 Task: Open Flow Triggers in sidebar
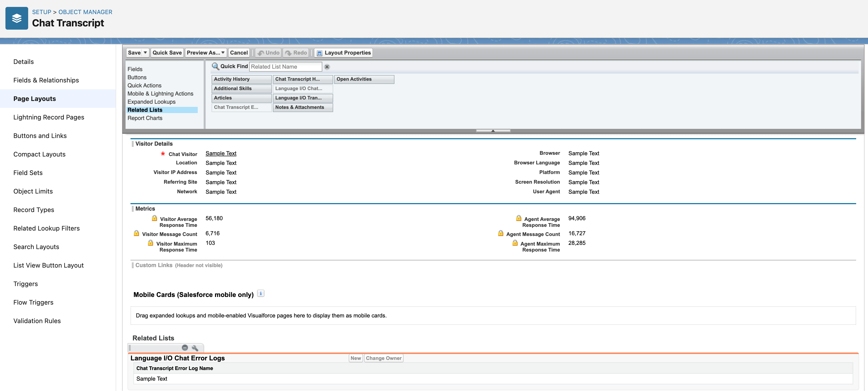33,302
